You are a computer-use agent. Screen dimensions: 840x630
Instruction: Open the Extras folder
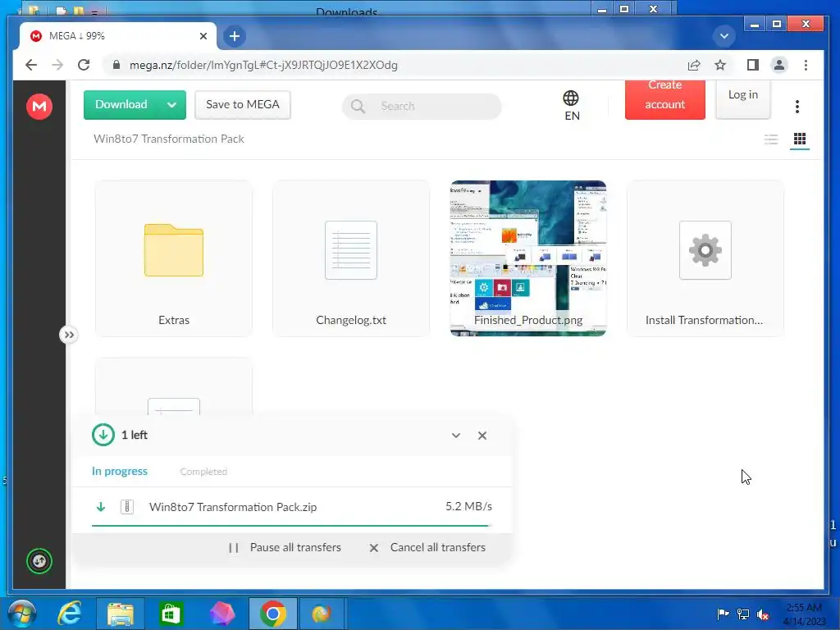pyautogui.click(x=174, y=258)
